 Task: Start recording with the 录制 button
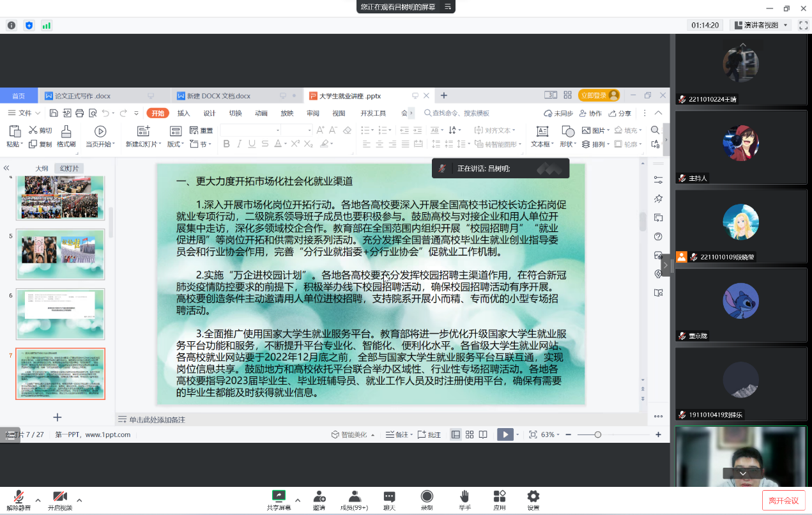tap(427, 498)
